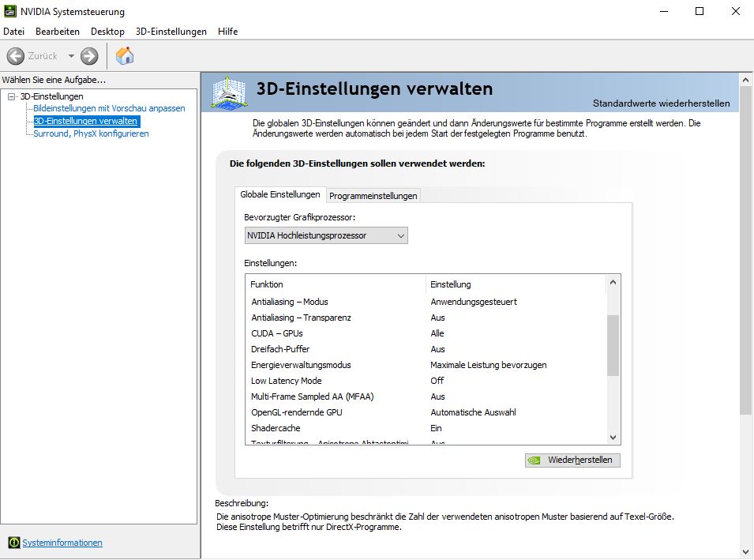Select the Low Latency Mode row
Image resolution: width=754 pixels, height=560 pixels.
(x=426, y=381)
